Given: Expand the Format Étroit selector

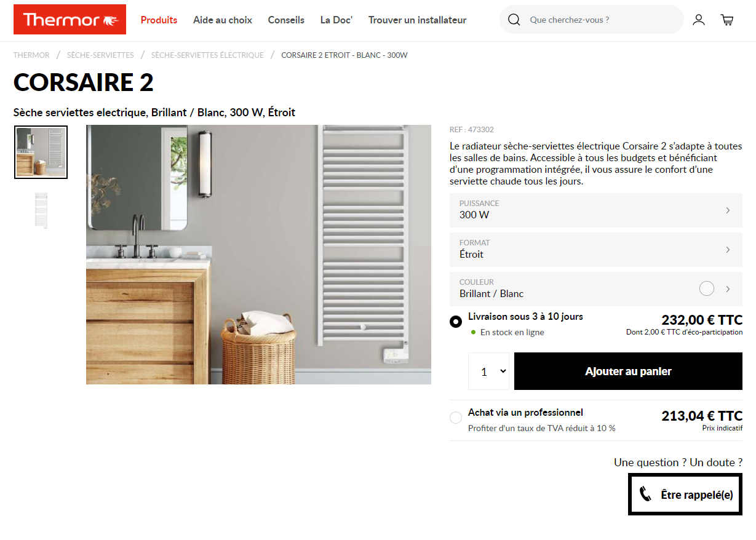Looking at the screenshot, I should point(596,249).
